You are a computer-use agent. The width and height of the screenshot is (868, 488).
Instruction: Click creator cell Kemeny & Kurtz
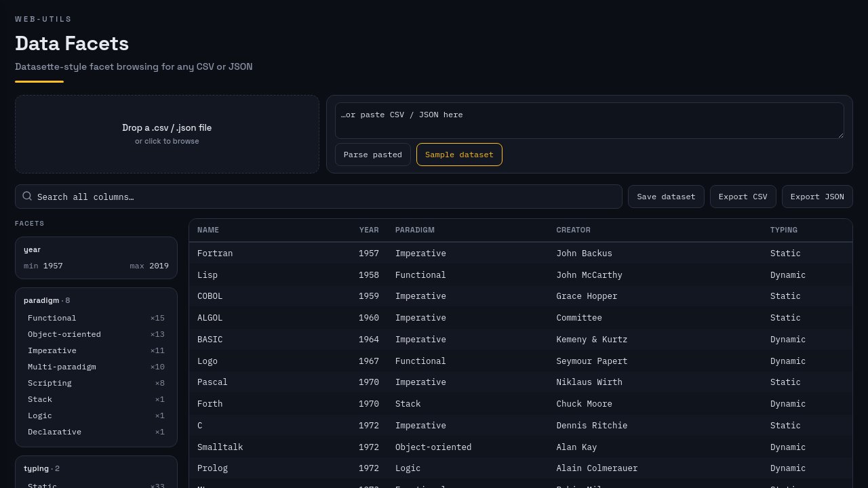[x=592, y=340]
